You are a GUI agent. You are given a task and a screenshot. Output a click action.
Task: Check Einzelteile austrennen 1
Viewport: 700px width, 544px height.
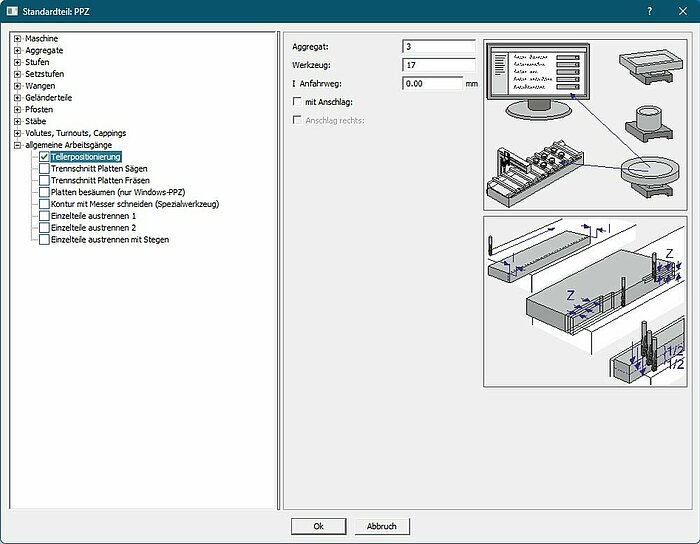44,216
